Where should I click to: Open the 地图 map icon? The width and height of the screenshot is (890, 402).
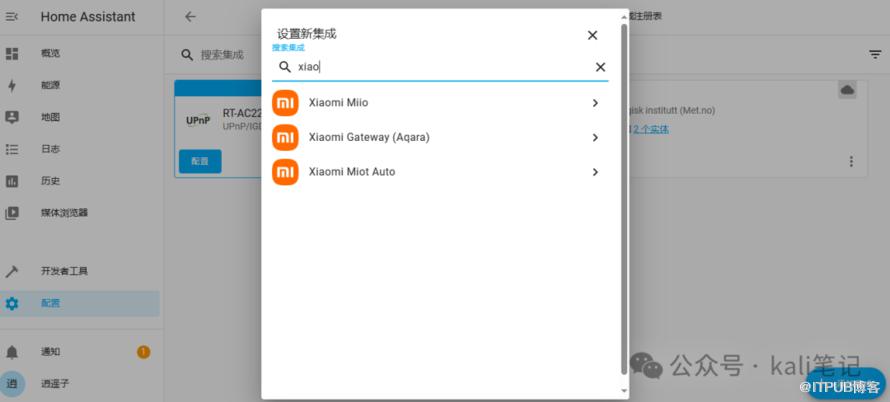tap(12, 117)
